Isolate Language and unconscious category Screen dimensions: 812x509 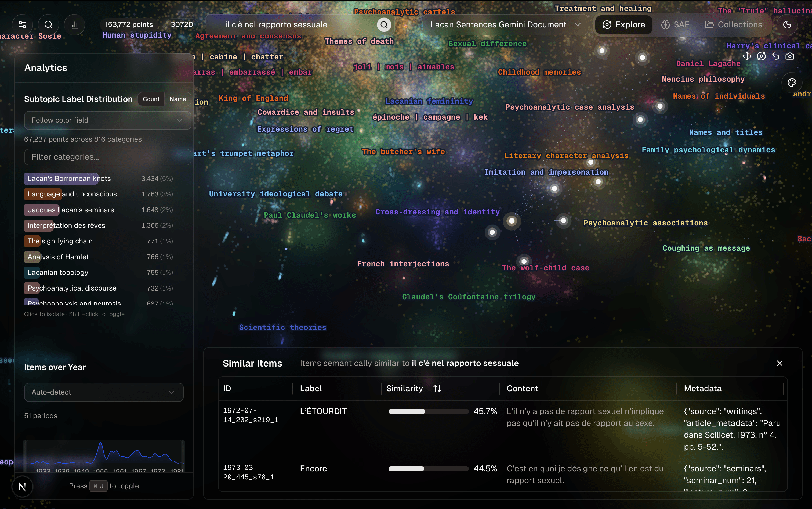99,194
